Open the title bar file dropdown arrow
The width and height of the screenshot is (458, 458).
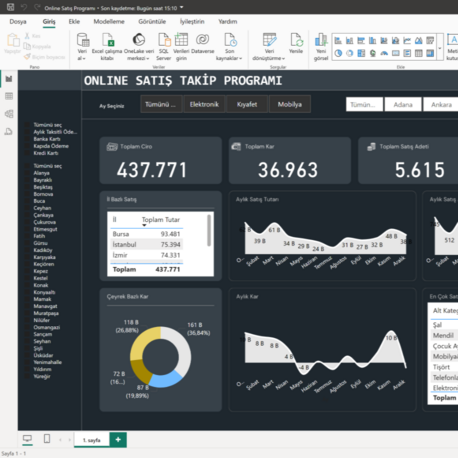pyautogui.click(x=182, y=7)
